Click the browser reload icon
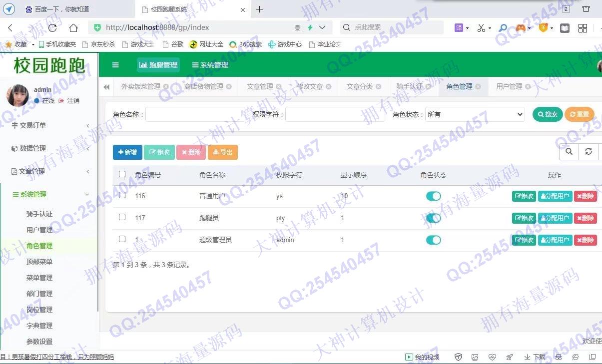This screenshot has height=364, width=602. [52, 28]
